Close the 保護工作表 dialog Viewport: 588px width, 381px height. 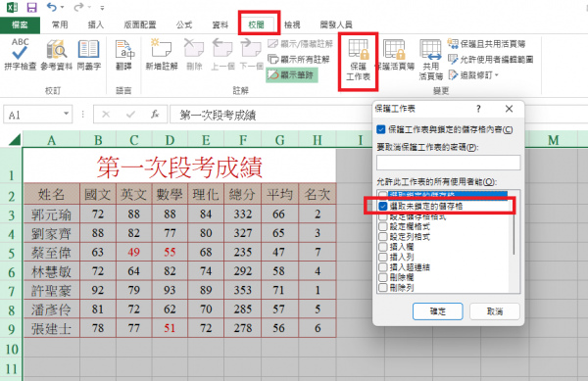point(509,109)
